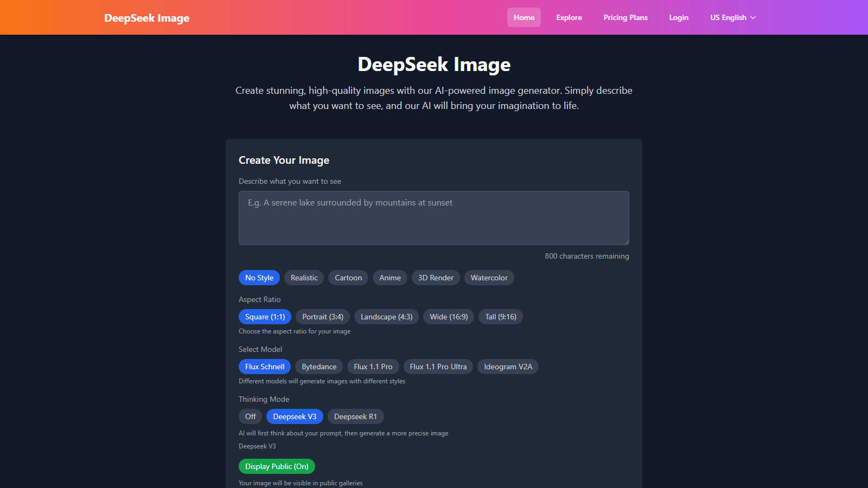
Task: Select the 3D Render style
Action: [x=436, y=278]
